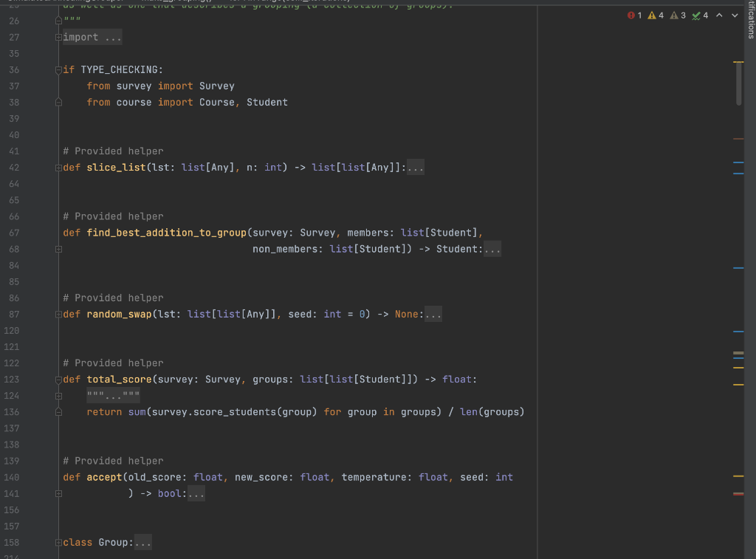Go to previous highlighted error arrow

(719, 16)
